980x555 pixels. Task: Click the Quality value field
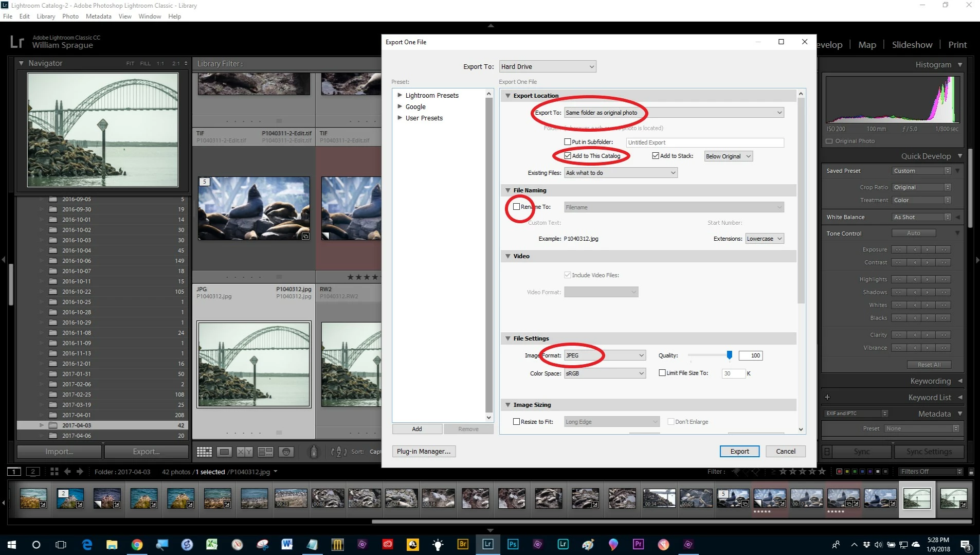750,355
